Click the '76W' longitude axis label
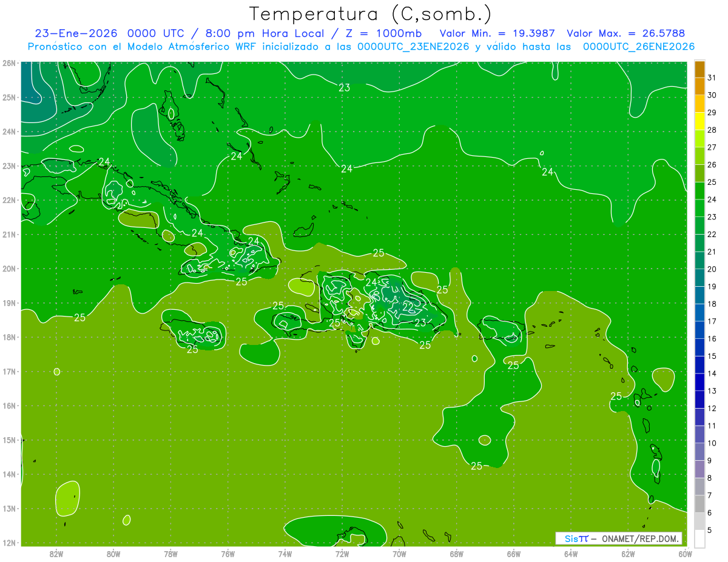 (x=228, y=553)
